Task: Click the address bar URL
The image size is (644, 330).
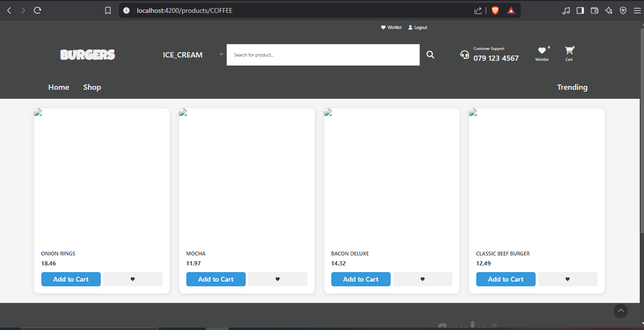Action: [184, 10]
